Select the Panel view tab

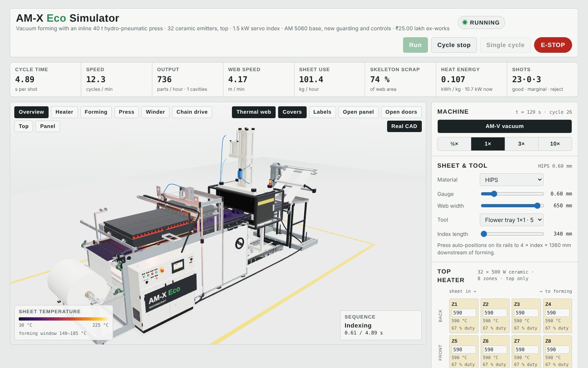48,126
